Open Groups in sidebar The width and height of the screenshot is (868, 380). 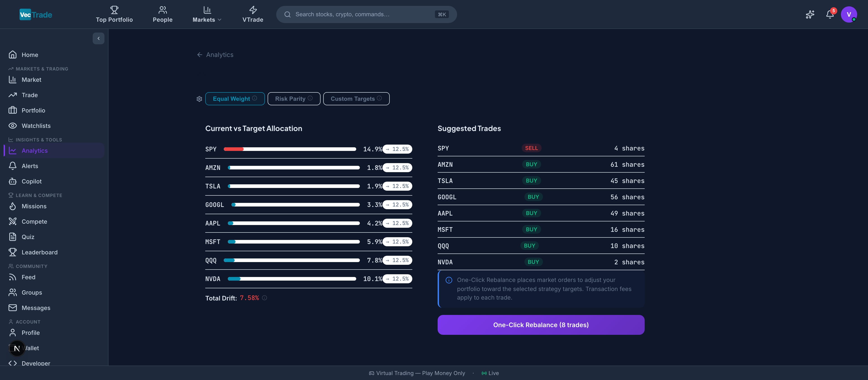(x=54, y=292)
